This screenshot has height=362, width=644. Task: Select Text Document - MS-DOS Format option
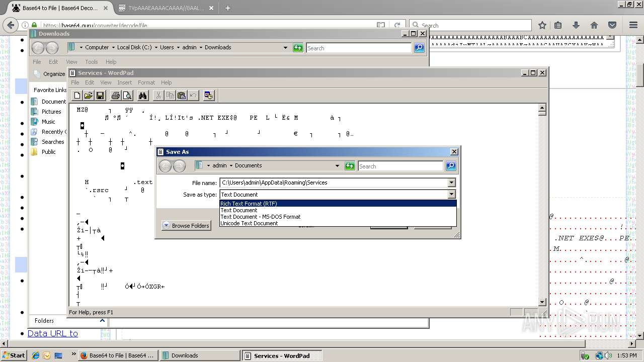pos(338,217)
